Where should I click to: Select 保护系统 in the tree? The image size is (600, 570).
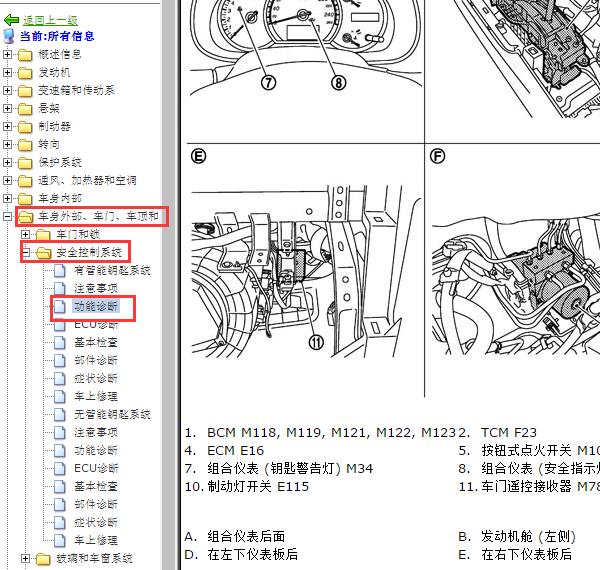point(60,163)
